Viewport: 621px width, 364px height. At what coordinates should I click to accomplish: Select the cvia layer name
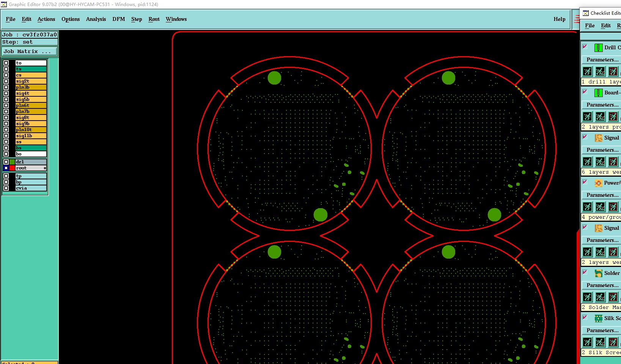(31, 188)
